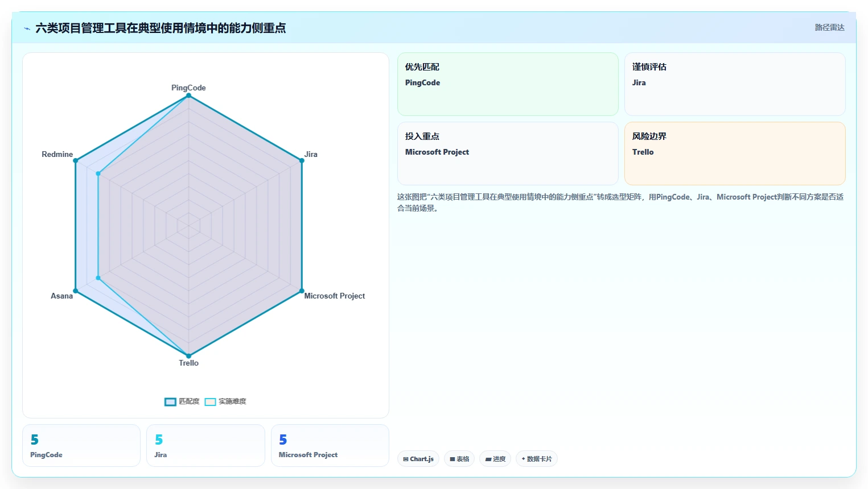Viewport: 868px width, 489px height.
Task: Click the Jira data point on radar
Action: point(302,160)
